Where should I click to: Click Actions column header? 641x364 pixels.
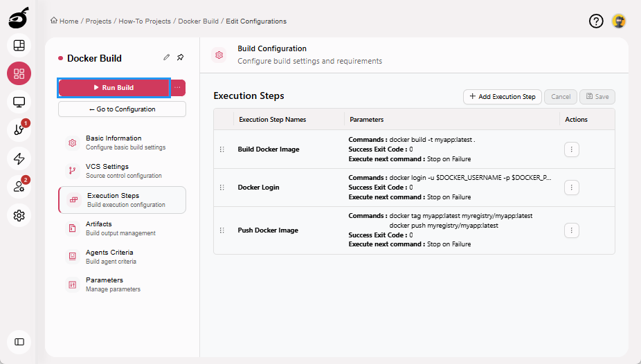tap(576, 119)
